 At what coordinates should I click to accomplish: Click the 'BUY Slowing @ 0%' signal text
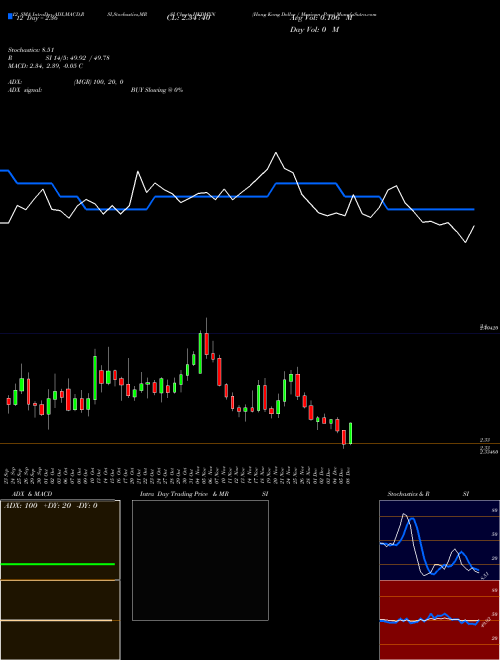157,90
